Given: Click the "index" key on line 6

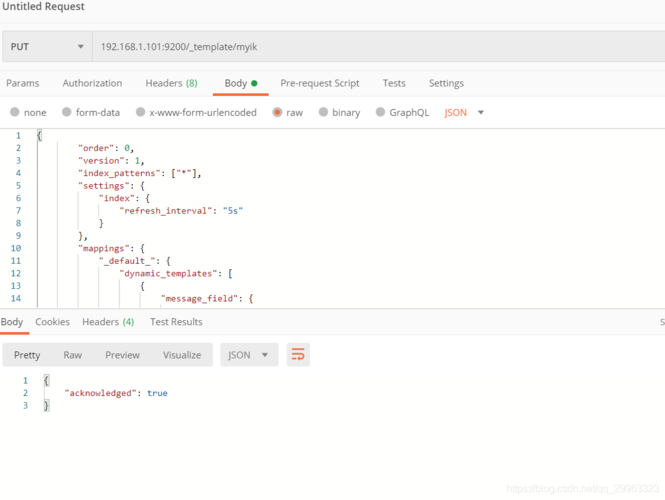Looking at the screenshot, I should point(117,198).
